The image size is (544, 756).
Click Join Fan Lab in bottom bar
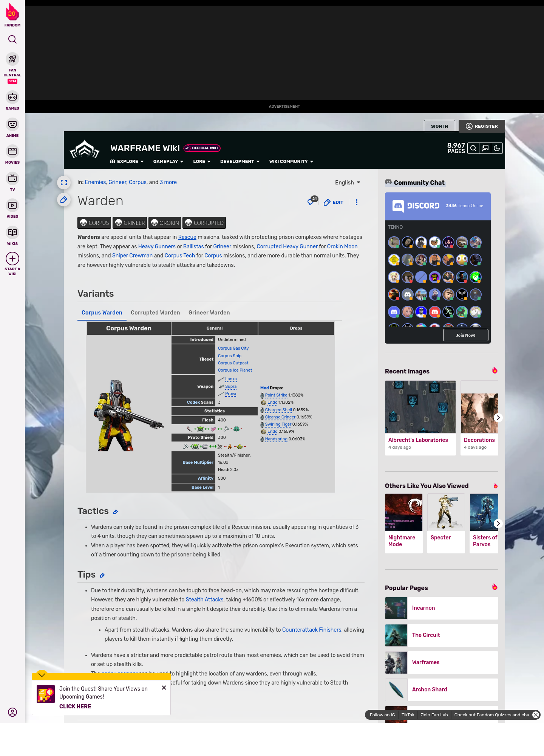(x=434, y=715)
